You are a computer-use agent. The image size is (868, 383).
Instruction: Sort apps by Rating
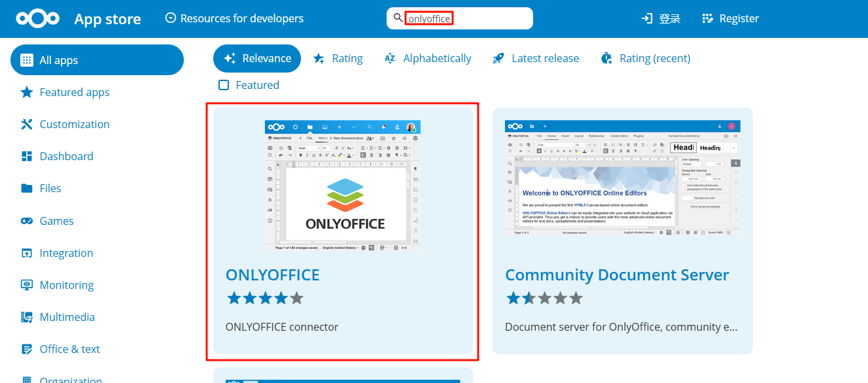(x=338, y=58)
